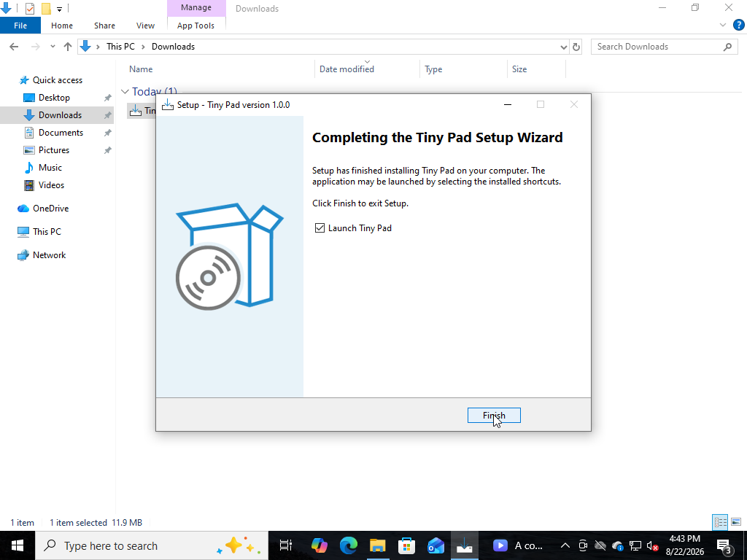Open the Windows Start menu
Image resolution: width=747 pixels, height=560 pixels.
pos(18,545)
